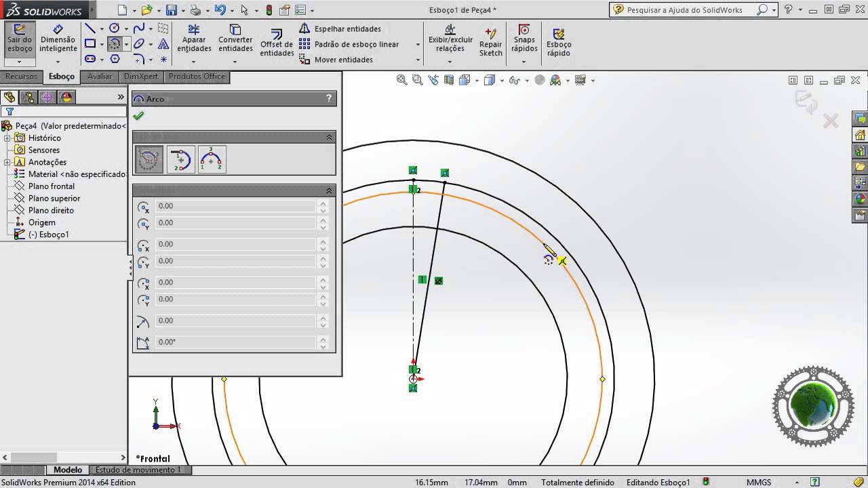The height and width of the screenshot is (488, 868).
Task: Click Esboço rápido tool
Action: [559, 42]
